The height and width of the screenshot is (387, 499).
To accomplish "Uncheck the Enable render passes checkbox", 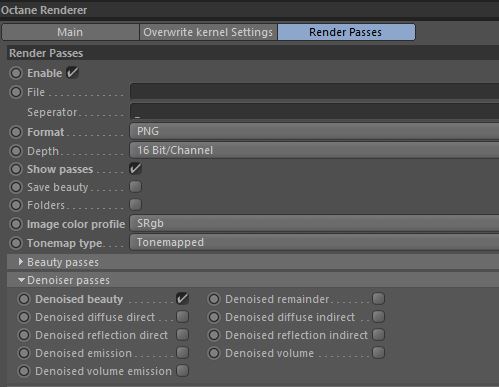I will pos(72,73).
